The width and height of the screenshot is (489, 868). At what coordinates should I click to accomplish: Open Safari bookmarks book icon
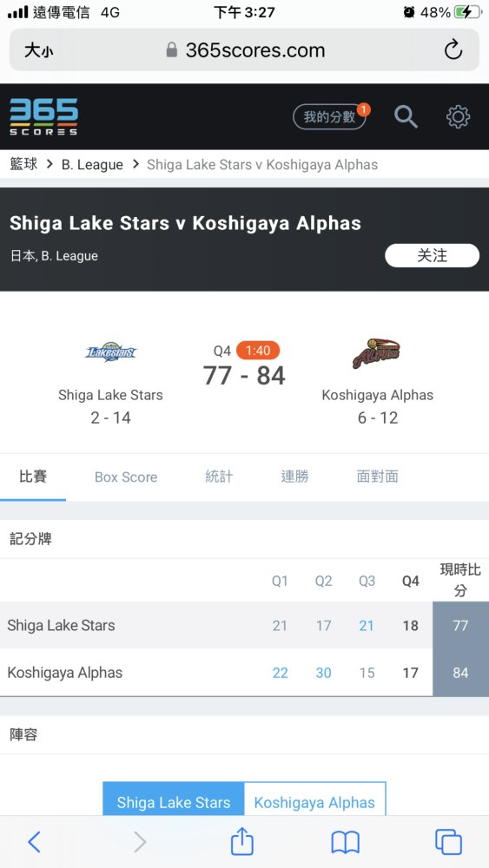(x=346, y=843)
